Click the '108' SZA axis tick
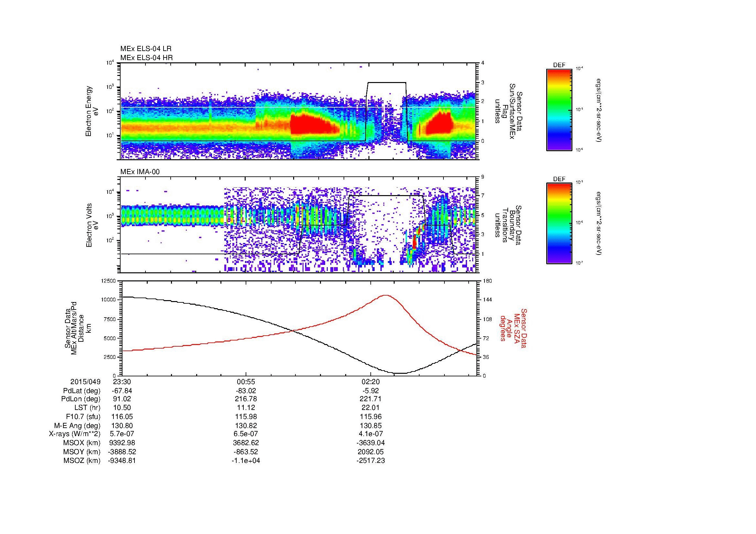This screenshot has height=534, width=756. (487, 319)
